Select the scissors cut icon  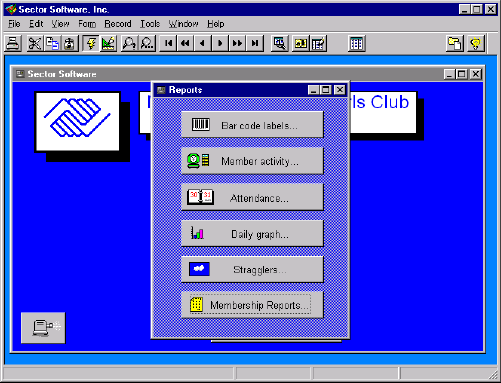pos(34,43)
